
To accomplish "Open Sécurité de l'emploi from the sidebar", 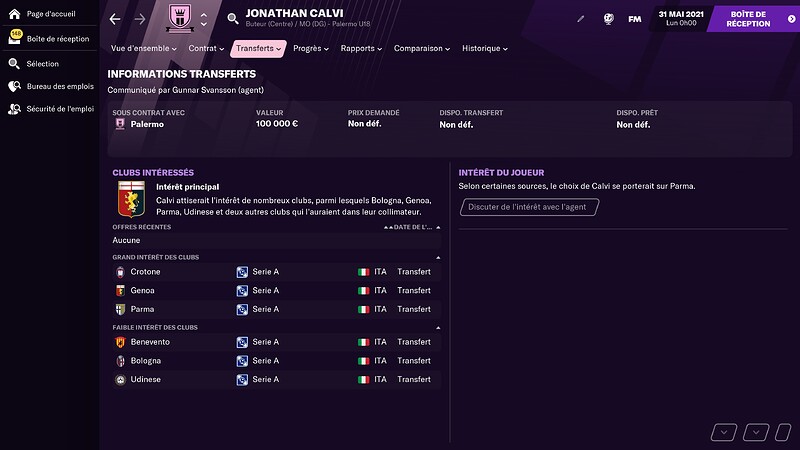I will coord(51,109).
